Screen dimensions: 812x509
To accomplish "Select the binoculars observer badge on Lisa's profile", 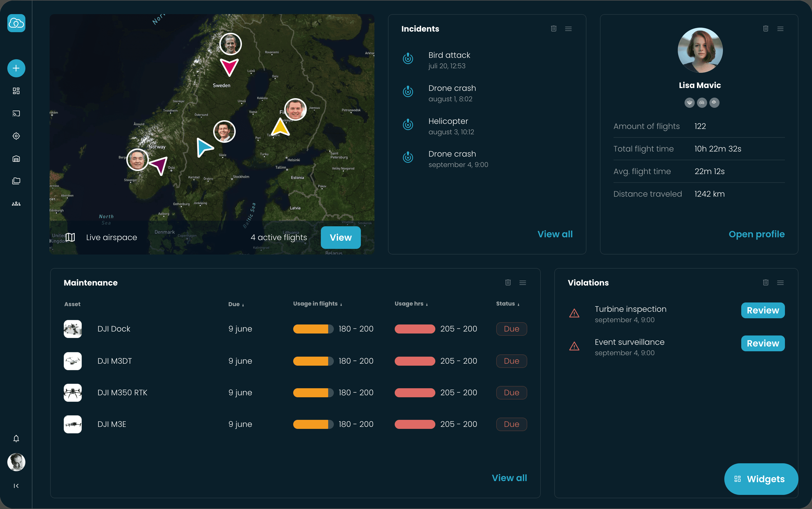I will coord(702,103).
